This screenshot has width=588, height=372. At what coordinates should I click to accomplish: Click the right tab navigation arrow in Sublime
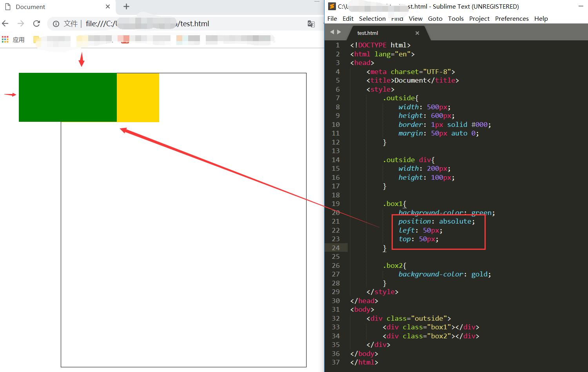(339, 32)
